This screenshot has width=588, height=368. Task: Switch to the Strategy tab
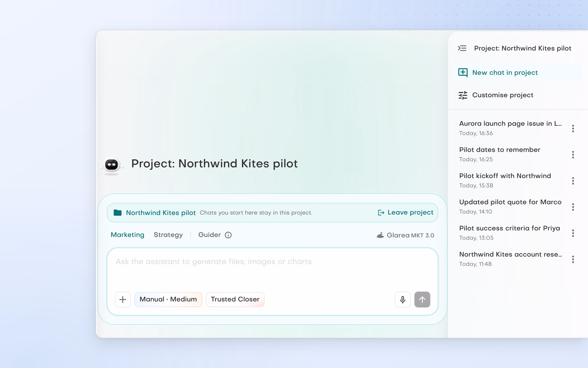(168, 235)
